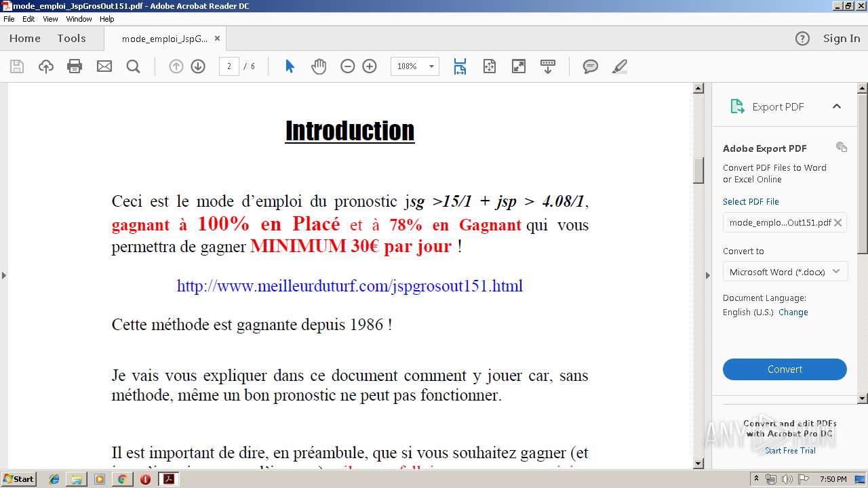Open Internet Explorer from the taskbar
The height and width of the screenshot is (488, 868).
pyautogui.click(x=55, y=479)
